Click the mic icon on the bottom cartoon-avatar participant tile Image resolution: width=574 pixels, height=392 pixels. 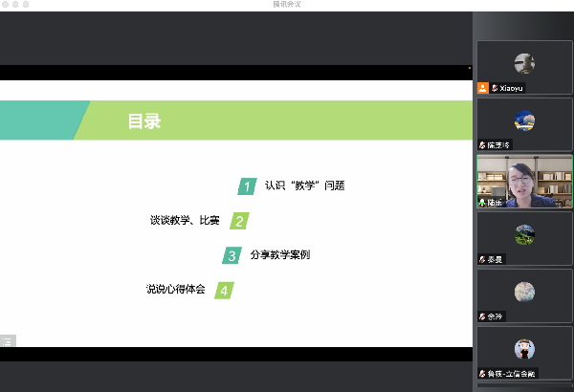click(483, 372)
